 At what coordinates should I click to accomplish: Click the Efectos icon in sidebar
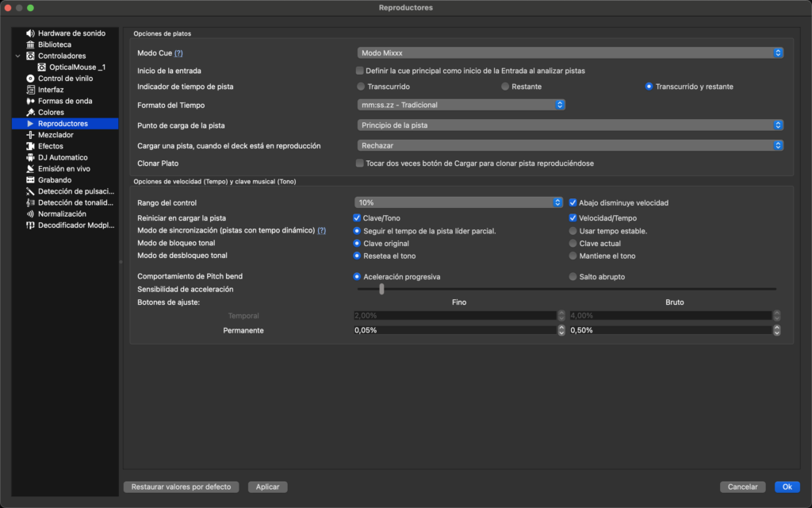pos(31,146)
